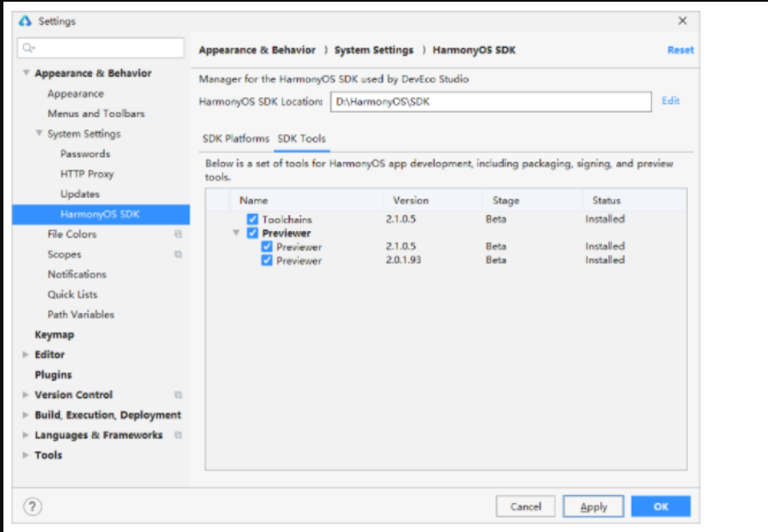Image resolution: width=768 pixels, height=532 pixels.
Task: Close the Settings dialog with X
Action: coord(682,20)
